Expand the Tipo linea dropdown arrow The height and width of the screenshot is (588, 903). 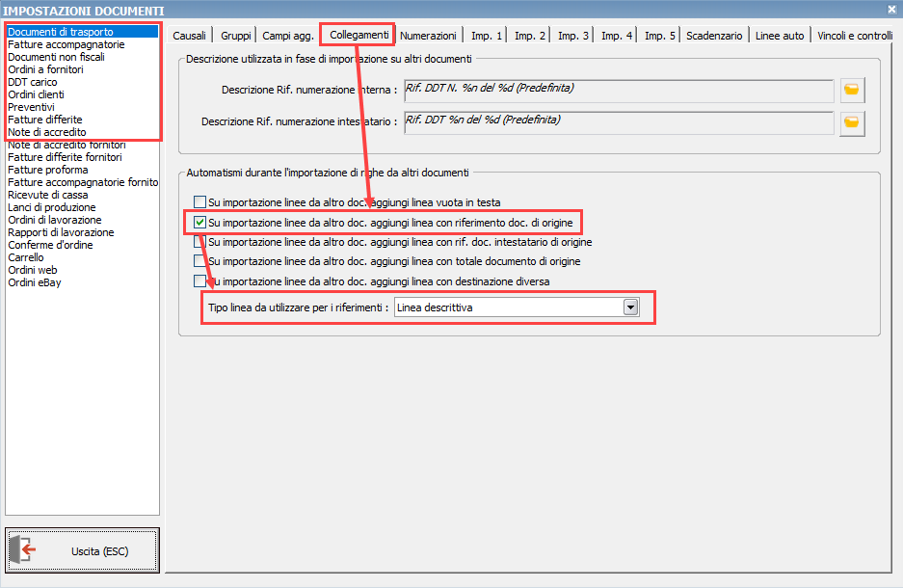point(630,307)
